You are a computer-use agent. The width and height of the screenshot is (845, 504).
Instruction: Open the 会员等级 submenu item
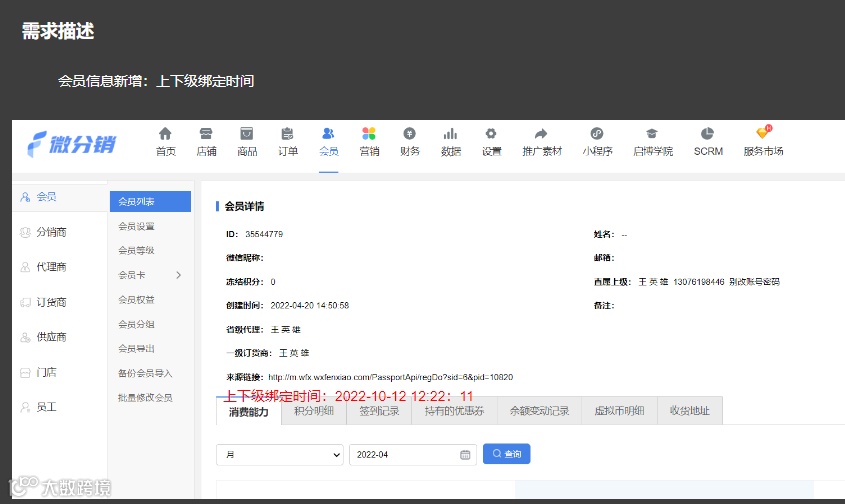tap(136, 251)
